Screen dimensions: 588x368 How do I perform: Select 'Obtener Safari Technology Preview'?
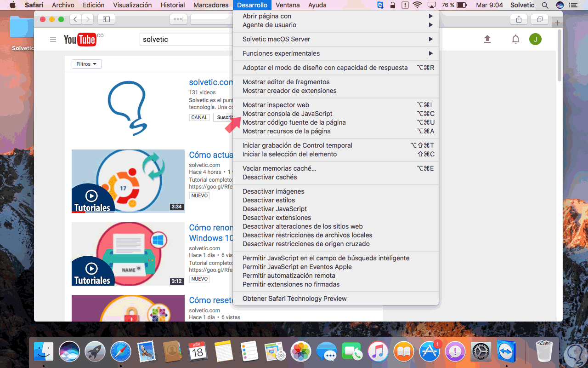(336, 299)
